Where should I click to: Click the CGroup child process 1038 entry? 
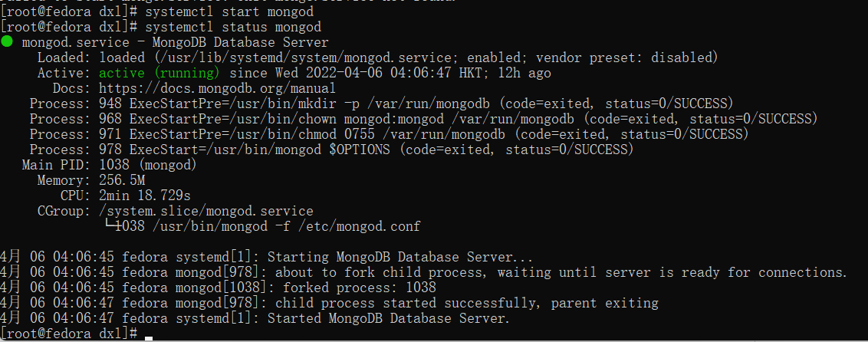click(263, 226)
